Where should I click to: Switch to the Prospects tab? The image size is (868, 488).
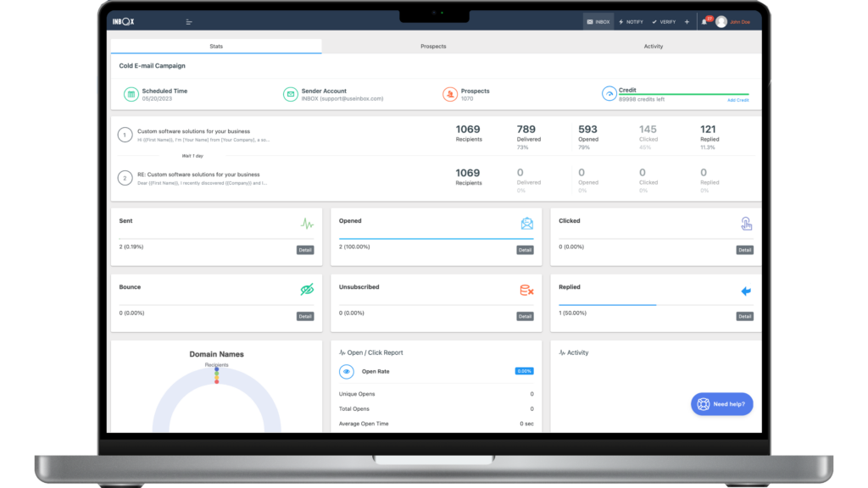point(433,47)
